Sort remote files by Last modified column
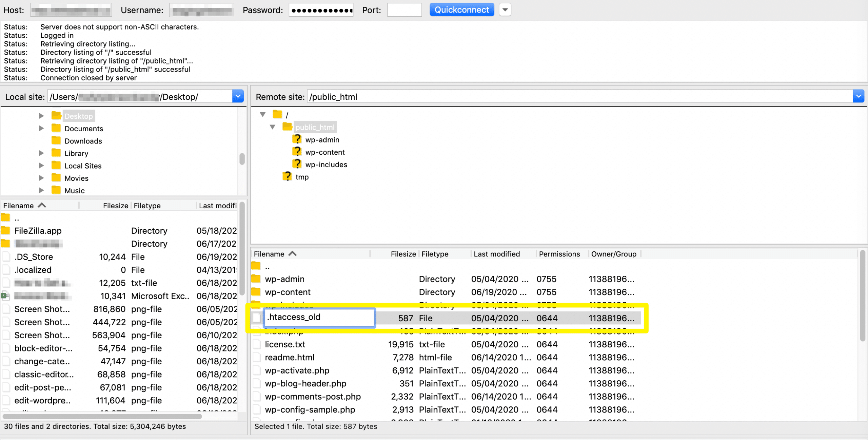 pos(504,254)
